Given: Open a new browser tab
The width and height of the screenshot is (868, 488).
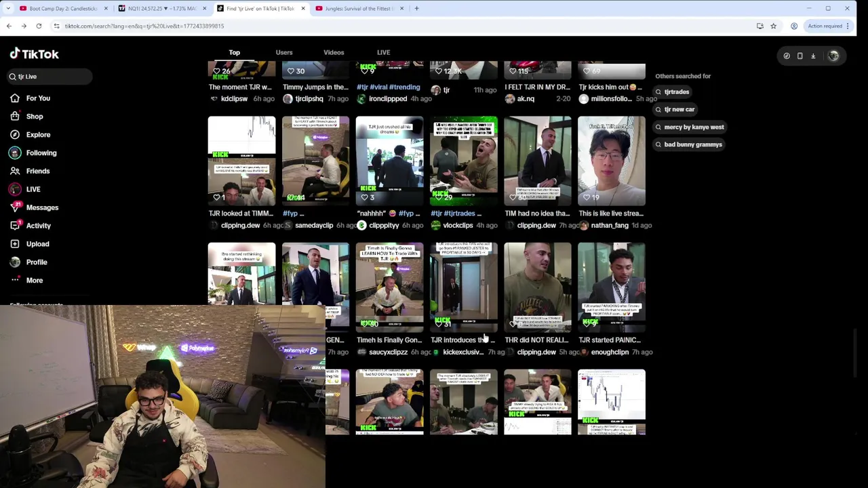Looking at the screenshot, I should pyautogui.click(x=416, y=8).
